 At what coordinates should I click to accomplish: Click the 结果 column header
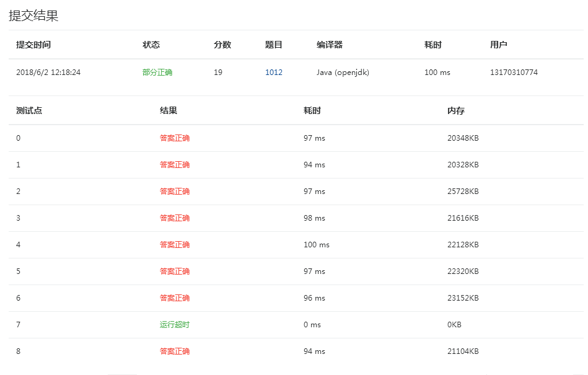click(169, 110)
